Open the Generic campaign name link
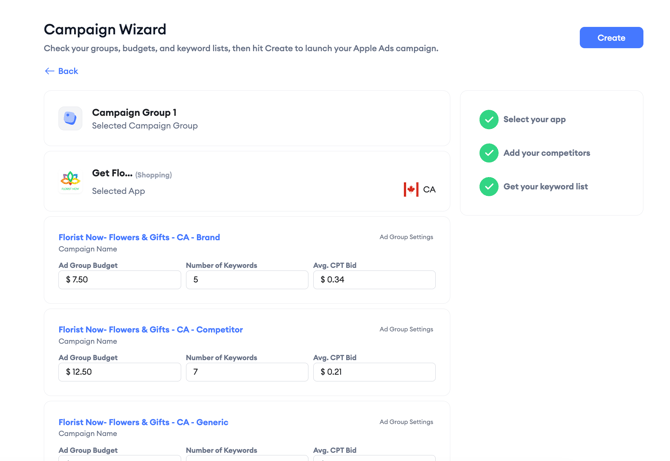The width and height of the screenshot is (670, 461). click(x=143, y=422)
